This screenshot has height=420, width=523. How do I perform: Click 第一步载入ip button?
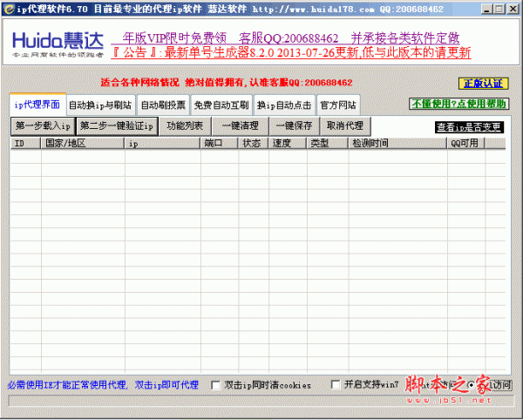coord(44,126)
